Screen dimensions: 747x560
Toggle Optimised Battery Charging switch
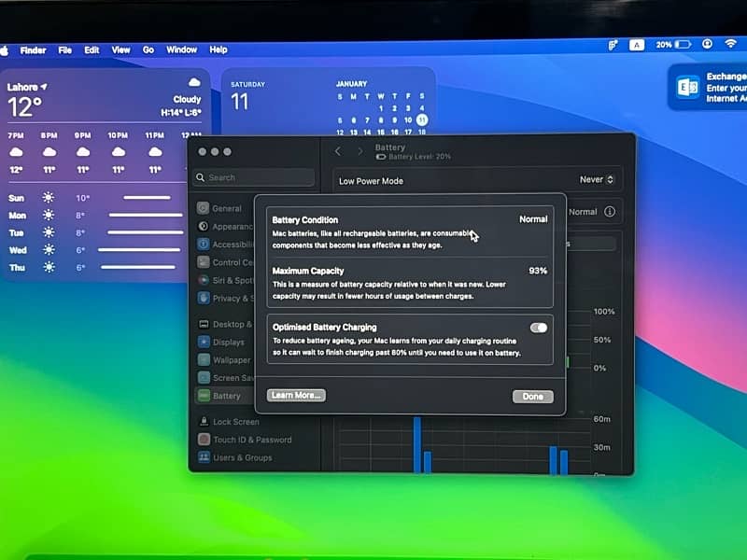[x=539, y=328]
